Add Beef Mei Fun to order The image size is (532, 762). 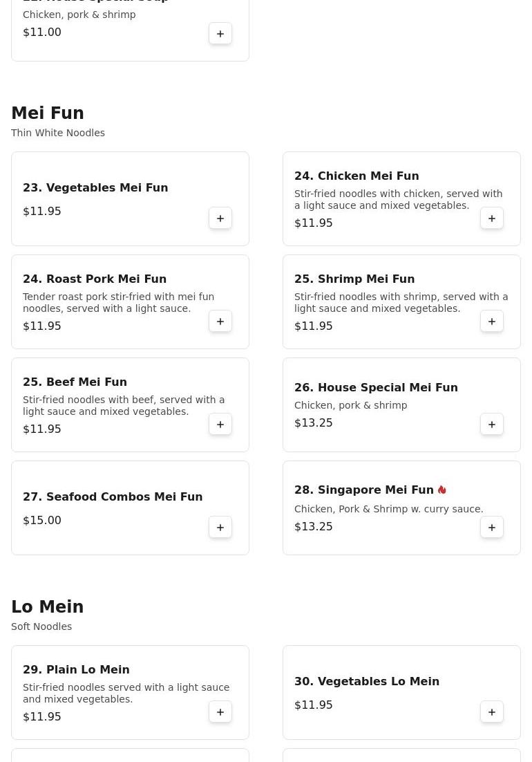pyautogui.click(x=220, y=425)
